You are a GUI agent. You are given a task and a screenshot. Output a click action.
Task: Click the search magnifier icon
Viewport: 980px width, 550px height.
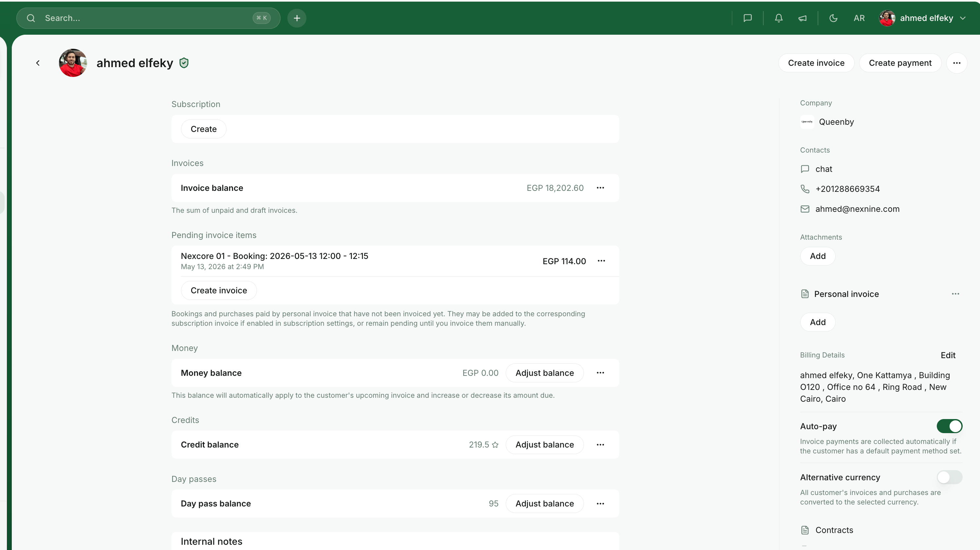point(31,18)
